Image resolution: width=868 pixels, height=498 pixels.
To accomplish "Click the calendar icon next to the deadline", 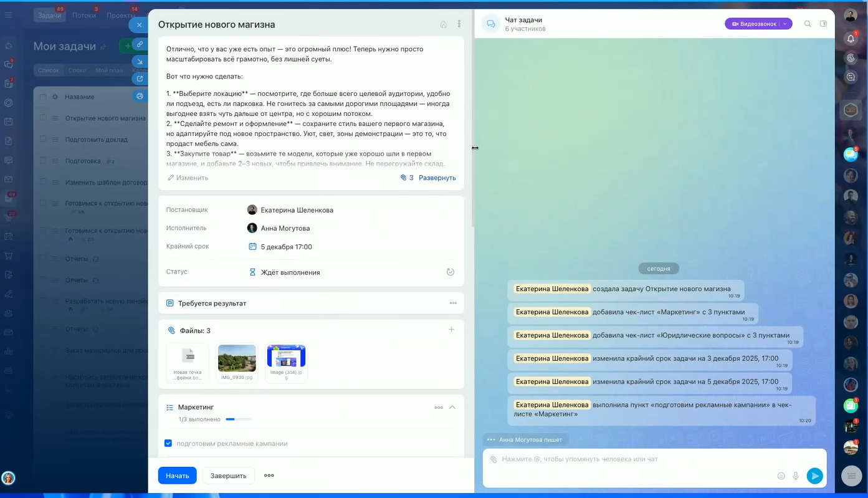I will tap(252, 246).
